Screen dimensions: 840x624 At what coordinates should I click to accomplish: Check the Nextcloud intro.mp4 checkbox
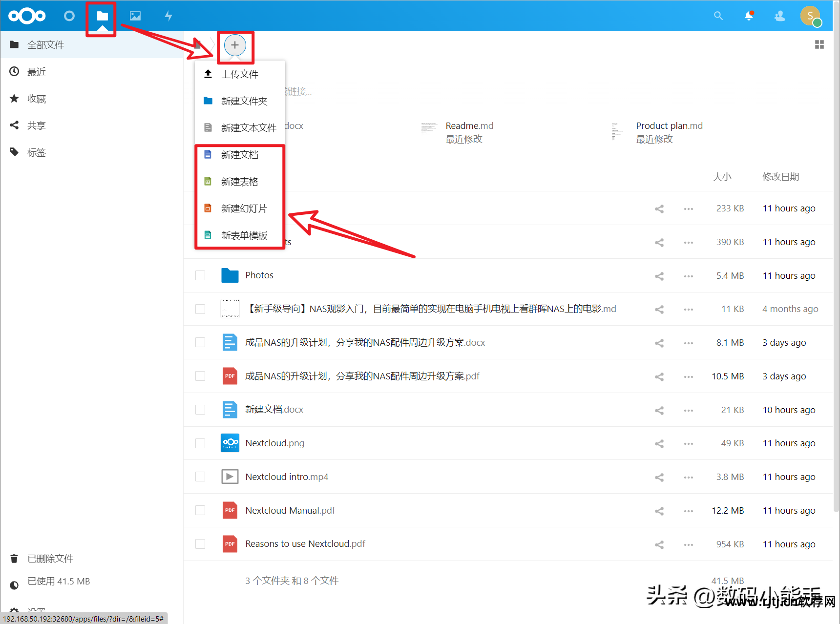pos(200,477)
